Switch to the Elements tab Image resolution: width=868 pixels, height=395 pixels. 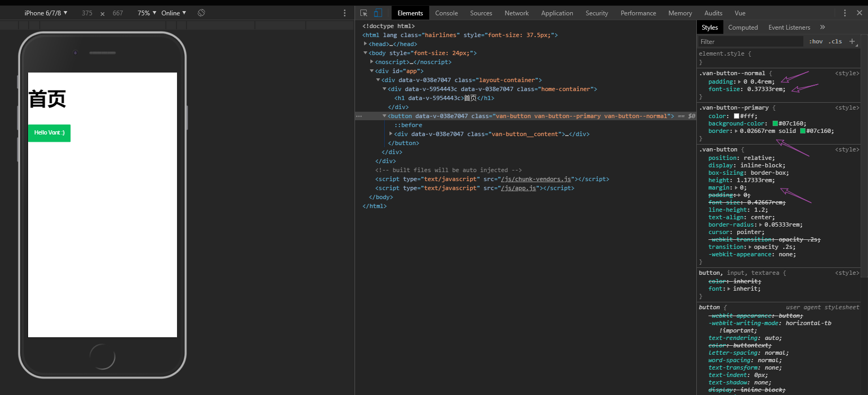tap(410, 13)
